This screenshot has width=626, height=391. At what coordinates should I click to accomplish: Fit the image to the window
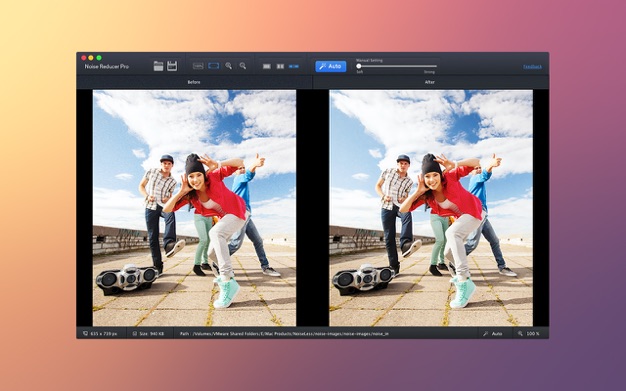(x=214, y=66)
